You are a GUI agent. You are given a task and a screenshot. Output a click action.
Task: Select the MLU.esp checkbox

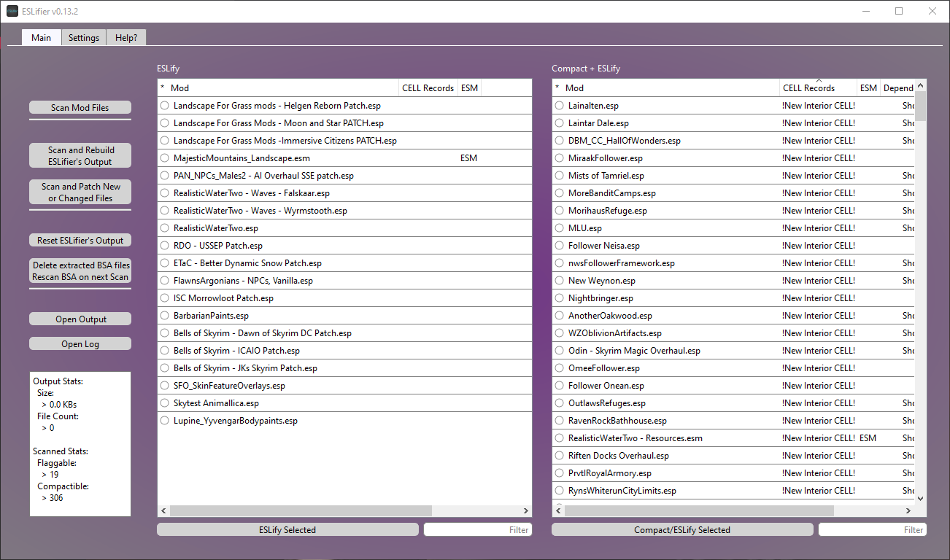coord(560,228)
